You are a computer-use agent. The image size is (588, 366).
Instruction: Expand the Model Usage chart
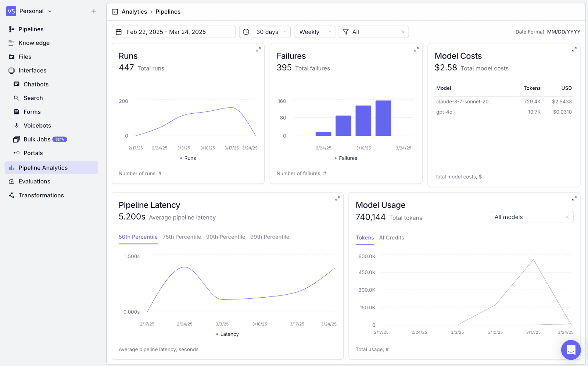574,198
